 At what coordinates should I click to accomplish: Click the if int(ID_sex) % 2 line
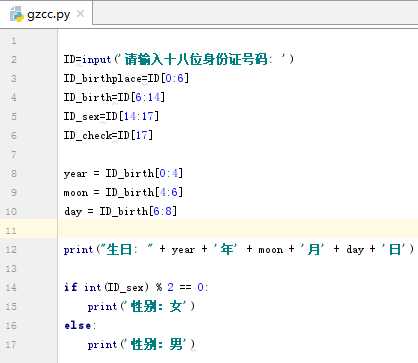click(136, 288)
